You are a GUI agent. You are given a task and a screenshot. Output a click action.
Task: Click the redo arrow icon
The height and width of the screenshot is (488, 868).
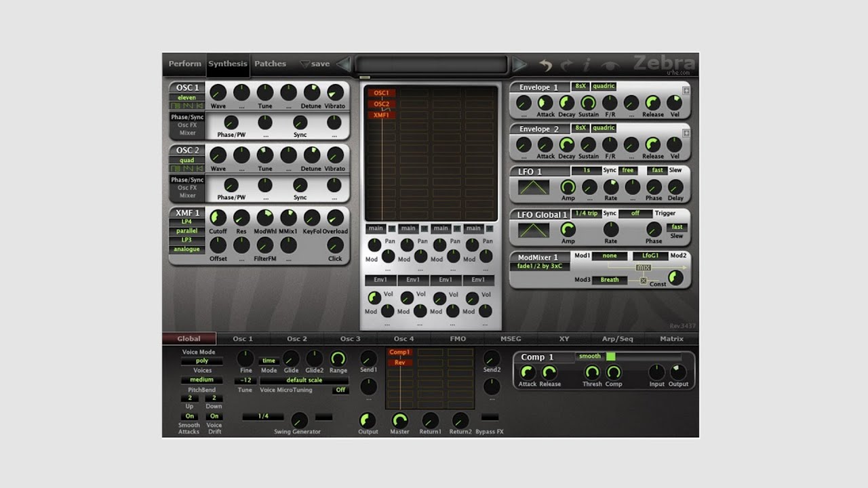[x=566, y=65]
